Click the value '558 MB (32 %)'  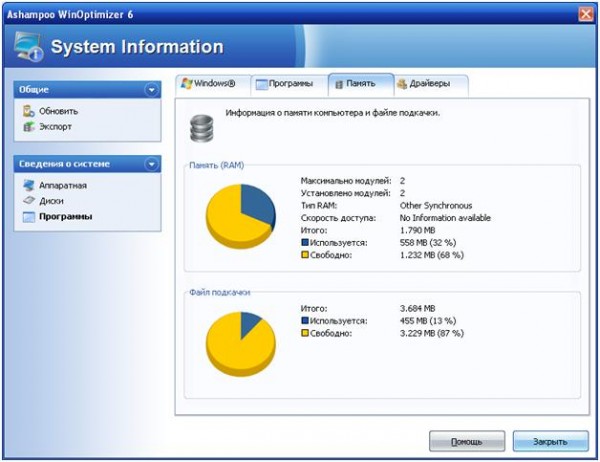pos(428,243)
